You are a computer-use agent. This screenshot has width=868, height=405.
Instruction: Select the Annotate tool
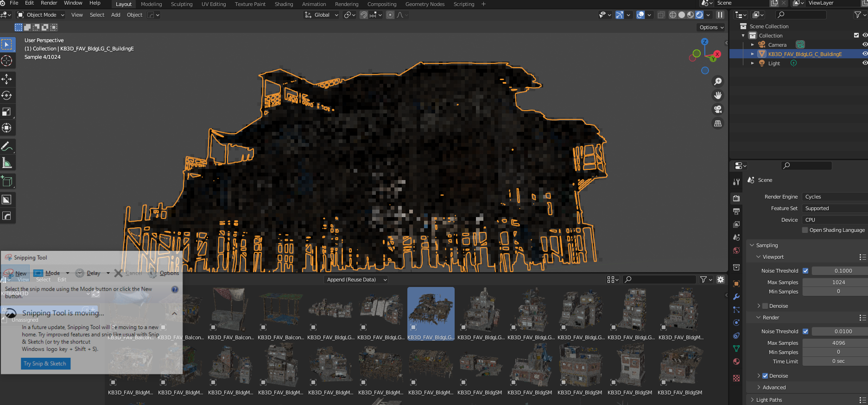click(7, 147)
